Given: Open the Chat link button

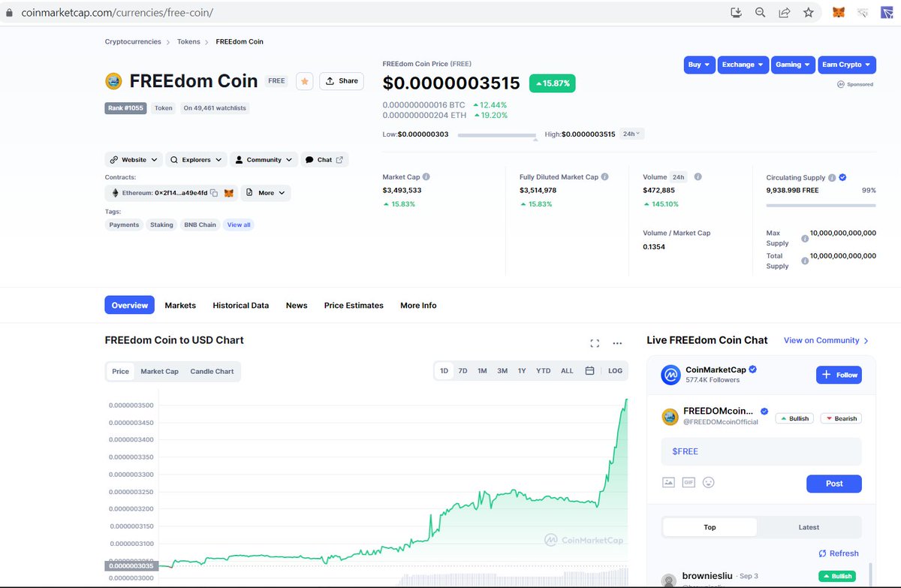Looking at the screenshot, I should tap(324, 160).
